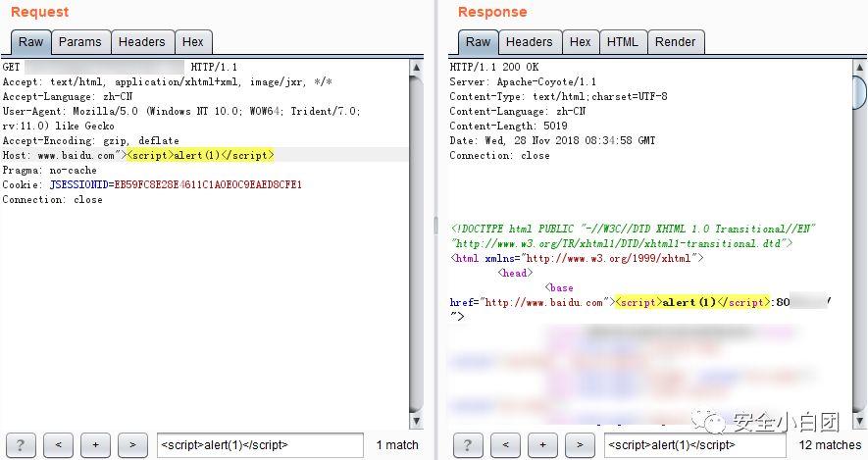Screen dimensions: 868x460
Task: Click the html xmlns tag line
Action: pos(577,259)
